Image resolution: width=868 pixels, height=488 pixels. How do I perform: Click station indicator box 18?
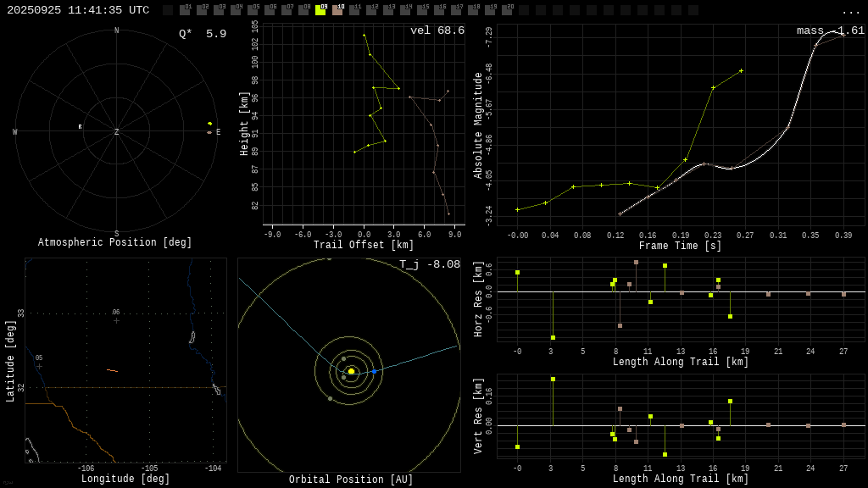[472, 10]
